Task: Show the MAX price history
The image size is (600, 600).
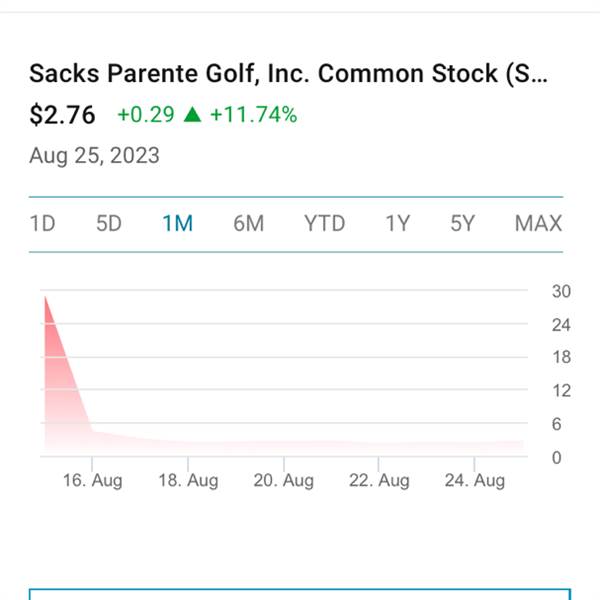Action: pyautogui.click(x=538, y=223)
